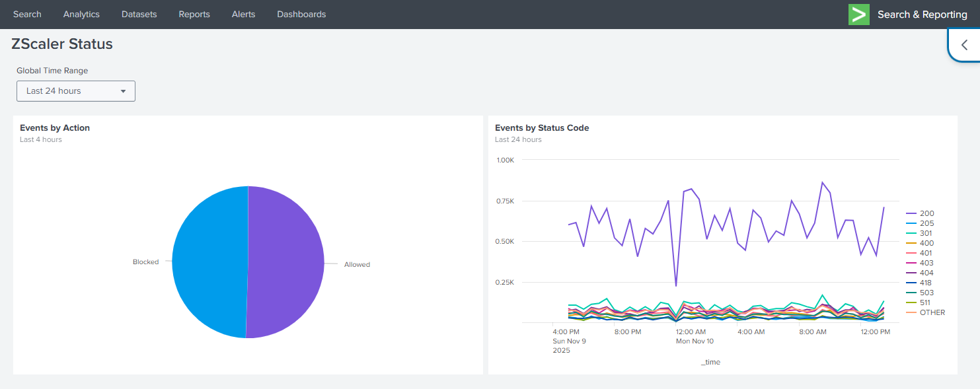Go to the Analytics tab
The width and height of the screenshot is (980, 389).
point(81,15)
